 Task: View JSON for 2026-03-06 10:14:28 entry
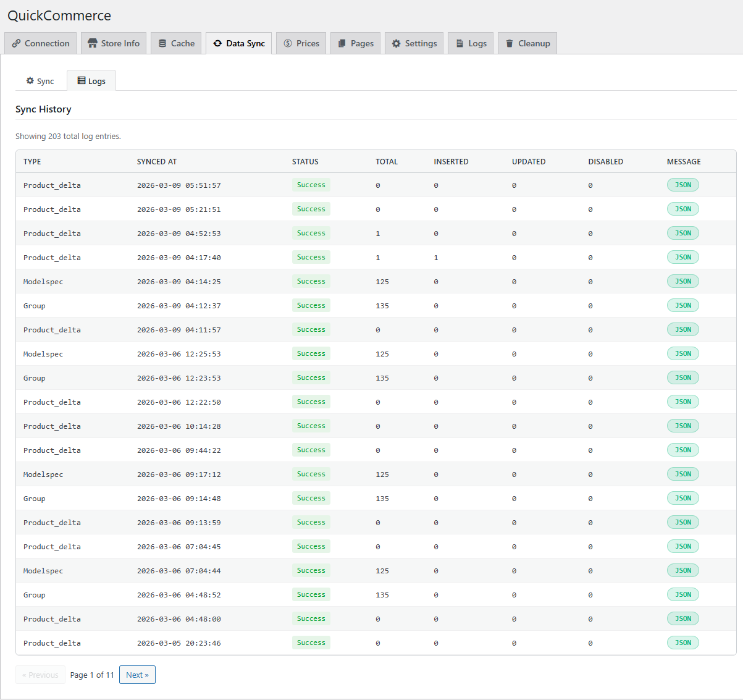(x=683, y=426)
